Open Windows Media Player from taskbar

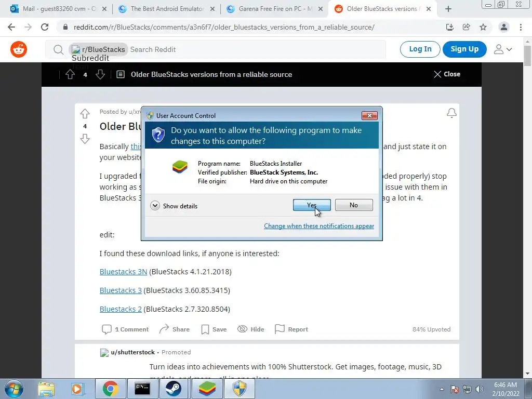click(x=77, y=389)
